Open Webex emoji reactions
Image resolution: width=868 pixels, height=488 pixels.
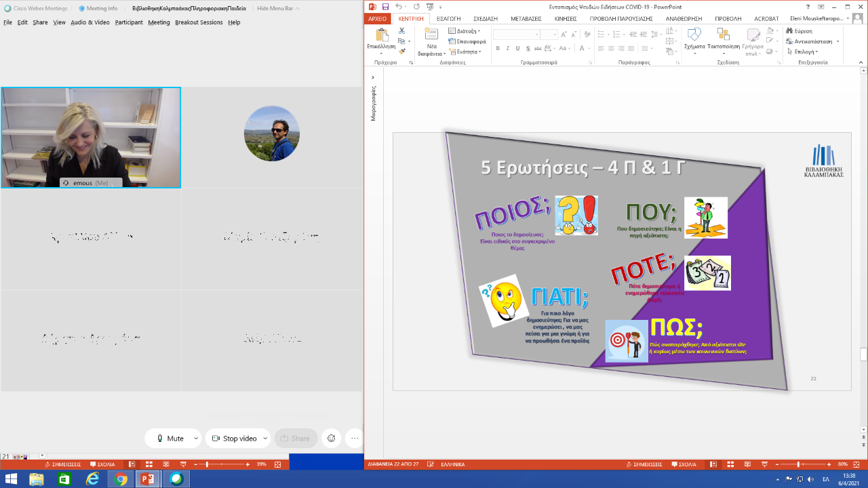pyautogui.click(x=331, y=439)
